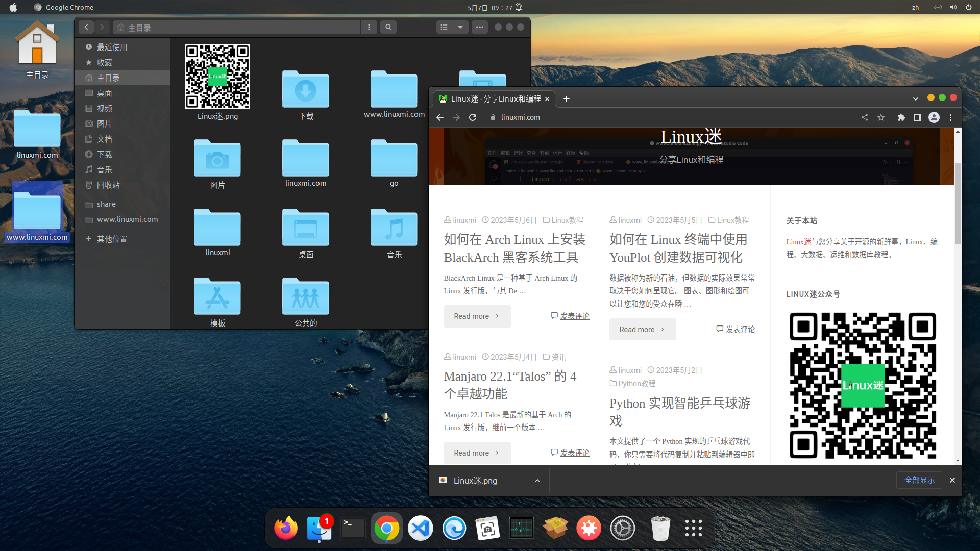Image resolution: width=980 pixels, height=551 pixels.
Task: Open Linux教程 category on BlackArch post
Action: (x=567, y=220)
